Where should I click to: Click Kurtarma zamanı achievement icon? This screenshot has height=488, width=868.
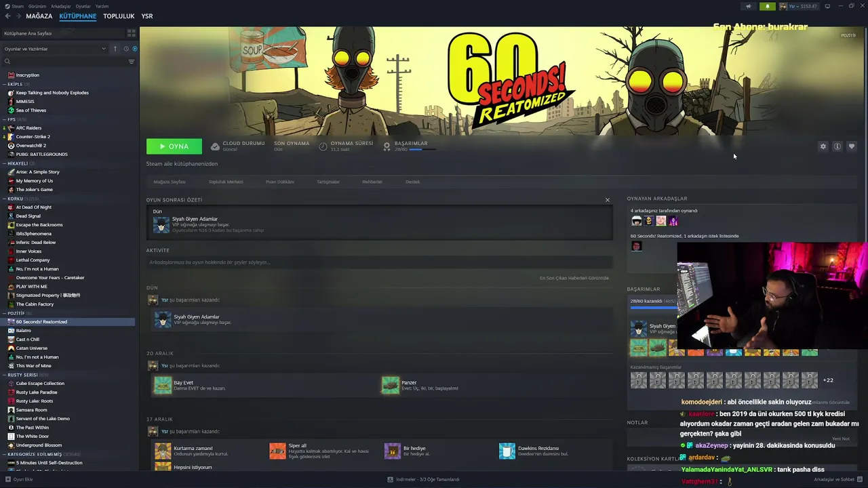tap(163, 451)
